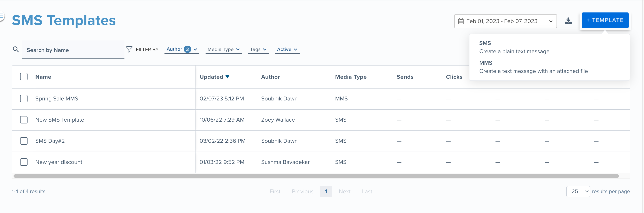644x213 pixels.
Task: Open the 25 results per page dropdown
Action: (578, 191)
